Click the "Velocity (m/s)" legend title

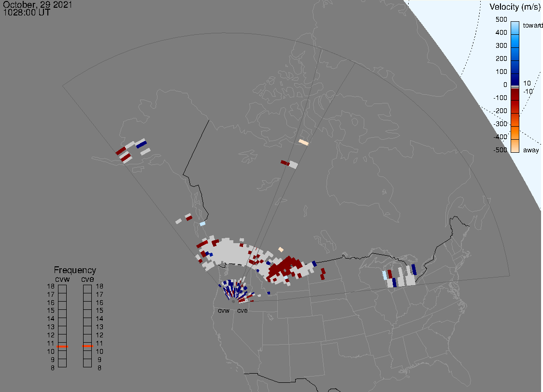[514, 7]
